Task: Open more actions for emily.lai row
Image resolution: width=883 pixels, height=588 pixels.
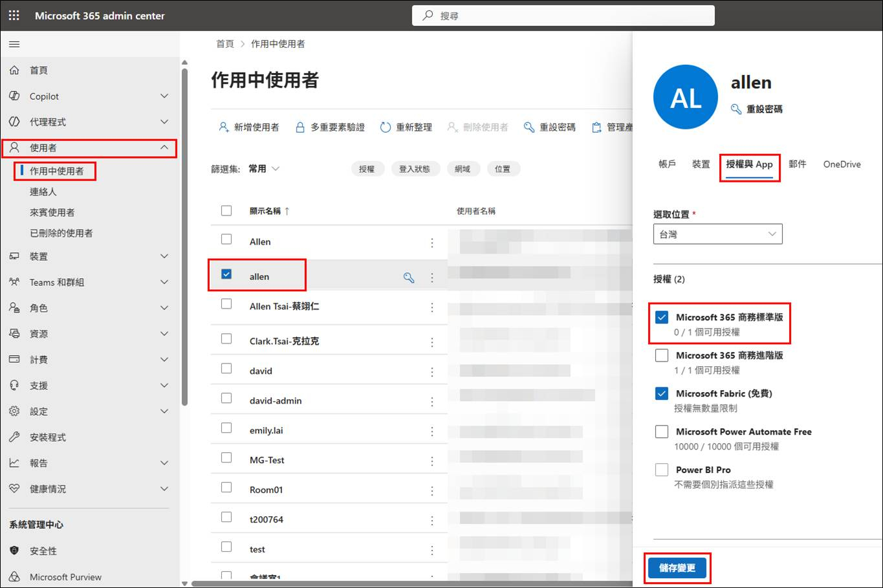Action: tap(432, 431)
